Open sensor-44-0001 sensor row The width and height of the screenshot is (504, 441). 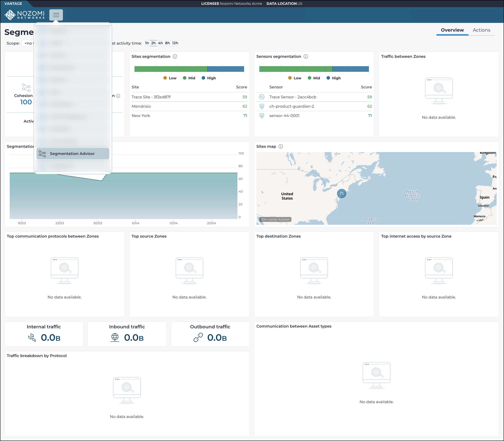tap(314, 116)
